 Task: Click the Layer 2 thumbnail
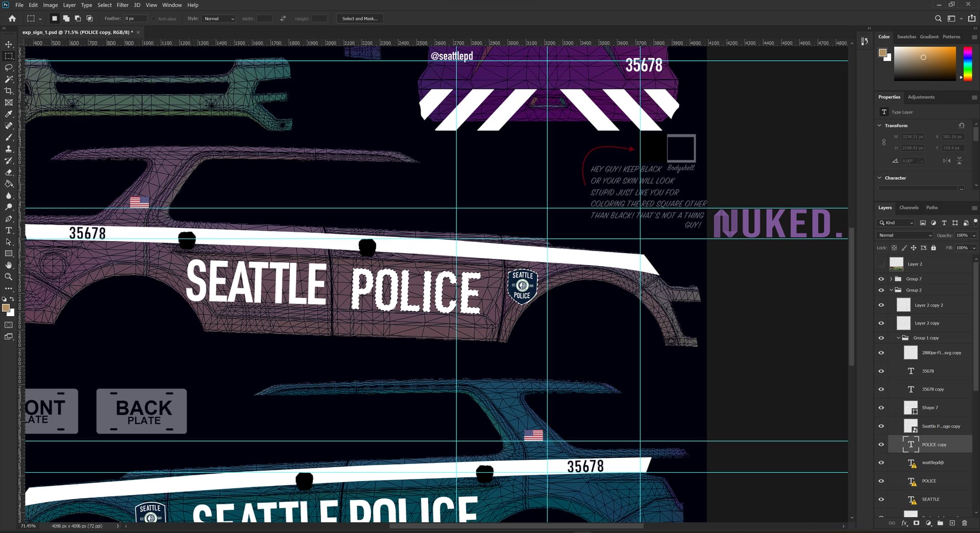click(x=897, y=264)
